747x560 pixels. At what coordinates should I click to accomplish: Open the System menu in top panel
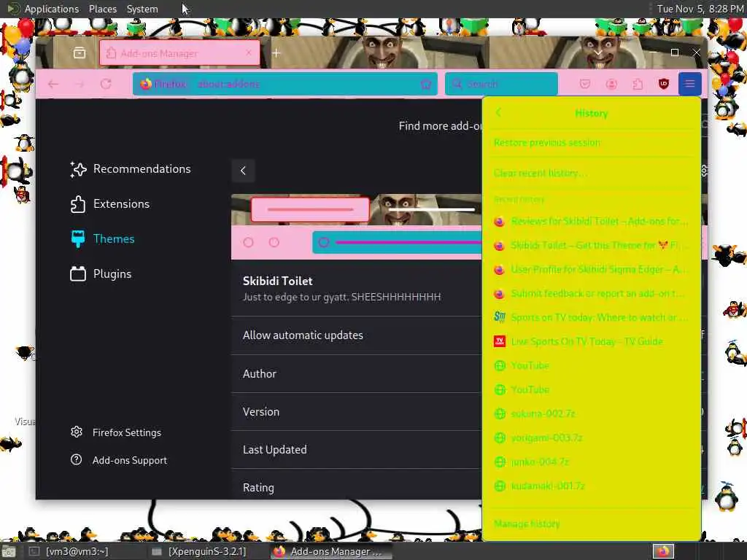(142, 9)
